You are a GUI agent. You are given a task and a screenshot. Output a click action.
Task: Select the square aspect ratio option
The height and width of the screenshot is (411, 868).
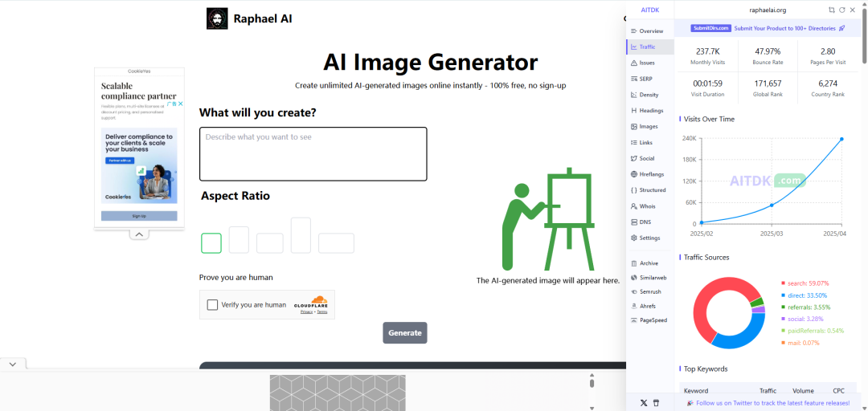pyautogui.click(x=211, y=243)
